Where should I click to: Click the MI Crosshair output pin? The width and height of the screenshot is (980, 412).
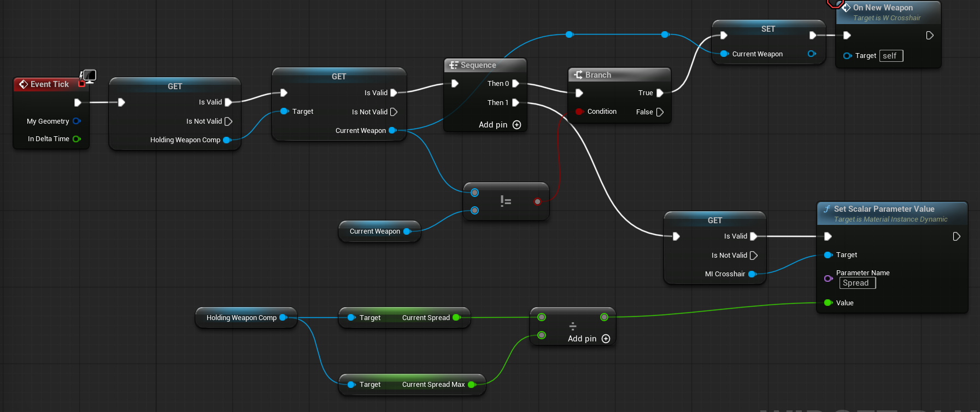[752, 274]
